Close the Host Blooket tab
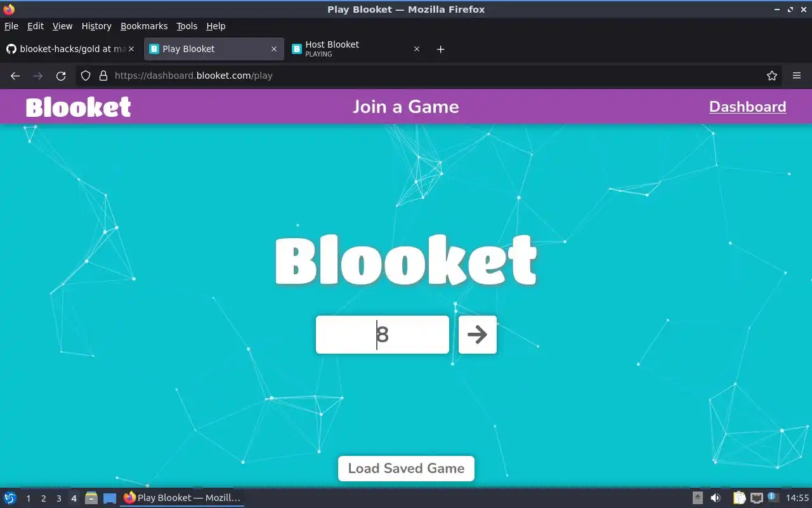The image size is (812, 508). (x=417, y=49)
